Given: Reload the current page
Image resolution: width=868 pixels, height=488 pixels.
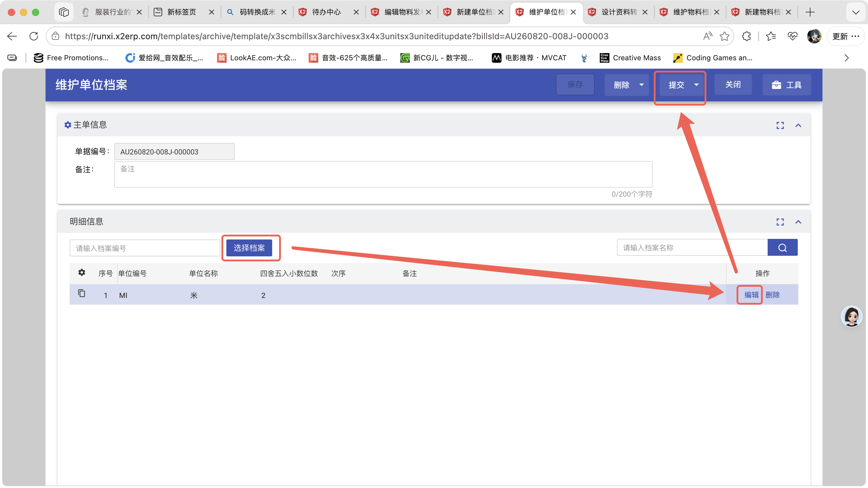Looking at the screenshot, I should pyautogui.click(x=34, y=36).
